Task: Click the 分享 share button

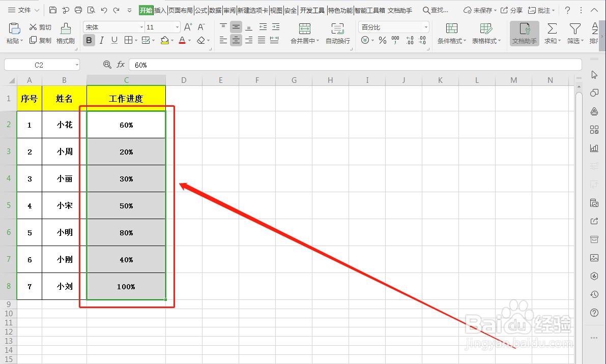Action: pyautogui.click(x=511, y=10)
